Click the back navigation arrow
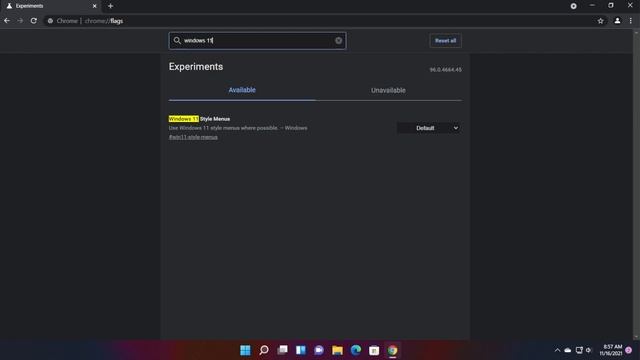640x360 pixels. pyautogui.click(x=7, y=20)
